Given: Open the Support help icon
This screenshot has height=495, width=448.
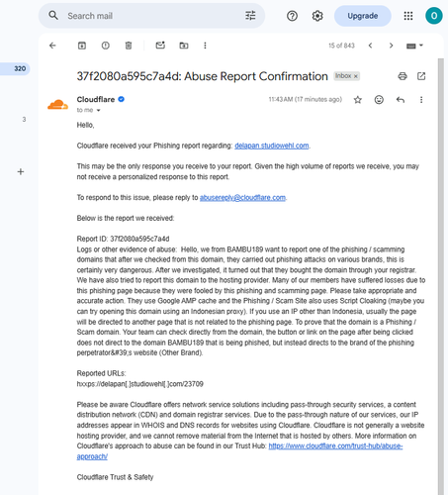Looking at the screenshot, I should (x=292, y=16).
